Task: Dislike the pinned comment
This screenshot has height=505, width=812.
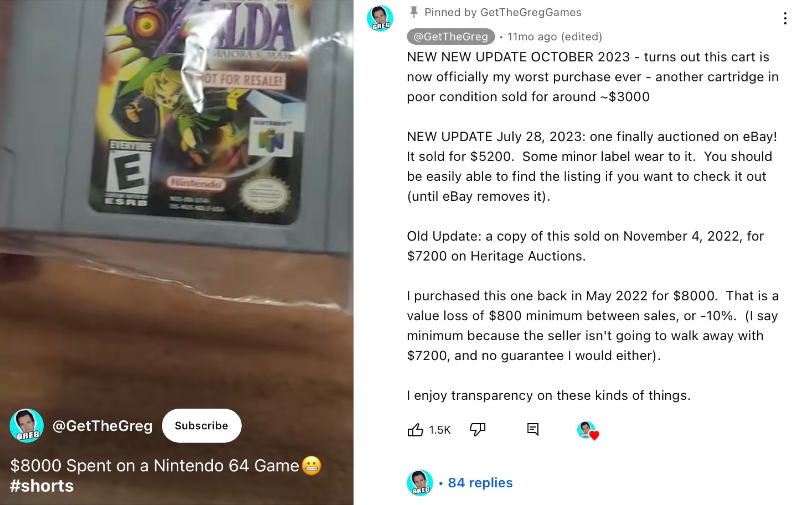Action: [477, 429]
